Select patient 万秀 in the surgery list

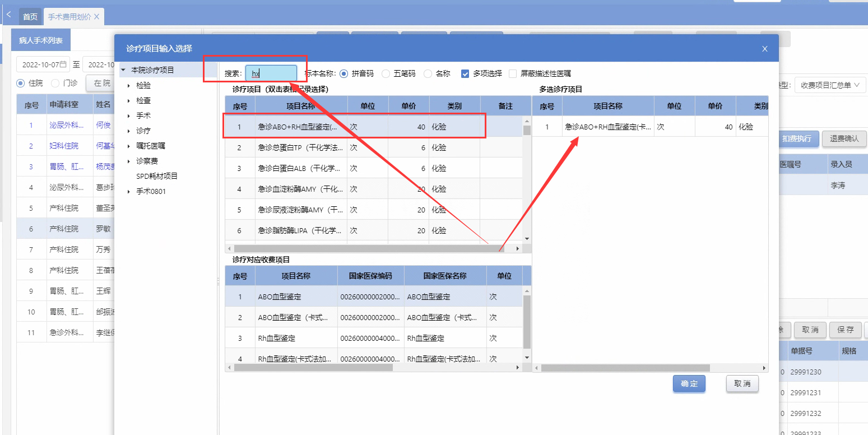(x=66, y=249)
